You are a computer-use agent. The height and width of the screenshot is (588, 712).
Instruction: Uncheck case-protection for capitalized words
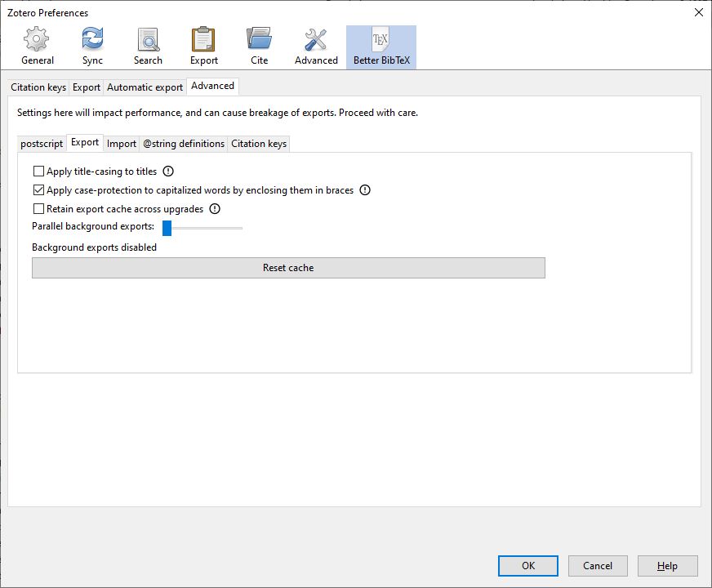click(38, 190)
